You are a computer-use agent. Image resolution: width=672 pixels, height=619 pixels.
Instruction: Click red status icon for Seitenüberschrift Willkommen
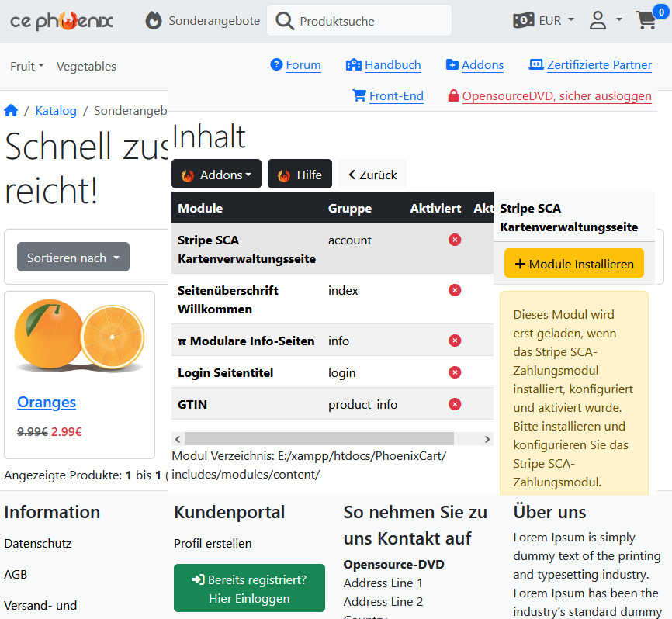(x=455, y=290)
